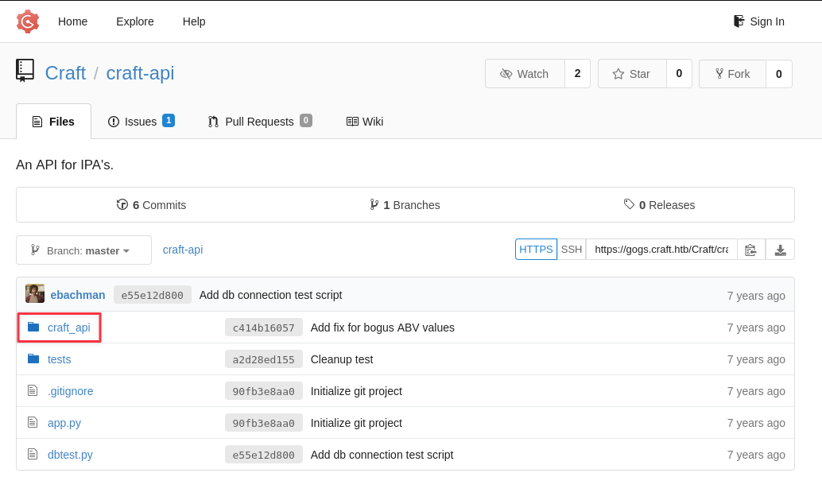
Task: Click the folder icon beside craft_api
Action: pyautogui.click(x=33, y=327)
